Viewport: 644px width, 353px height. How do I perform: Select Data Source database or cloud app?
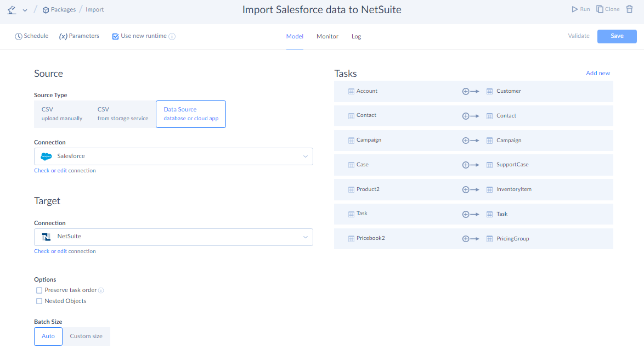click(191, 114)
